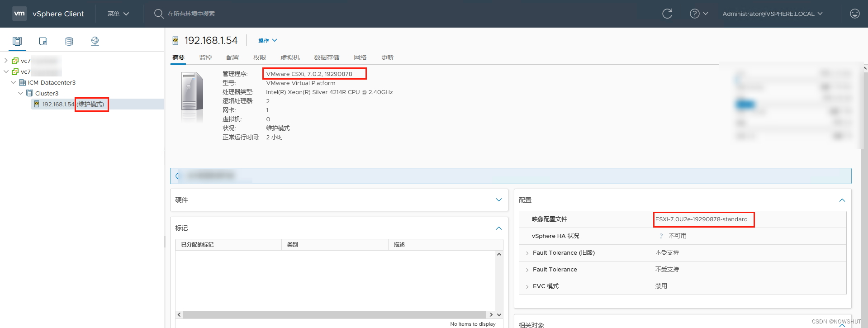Click the tags table scroll-down arrow
Screen dimensions: 868x328
point(499,314)
